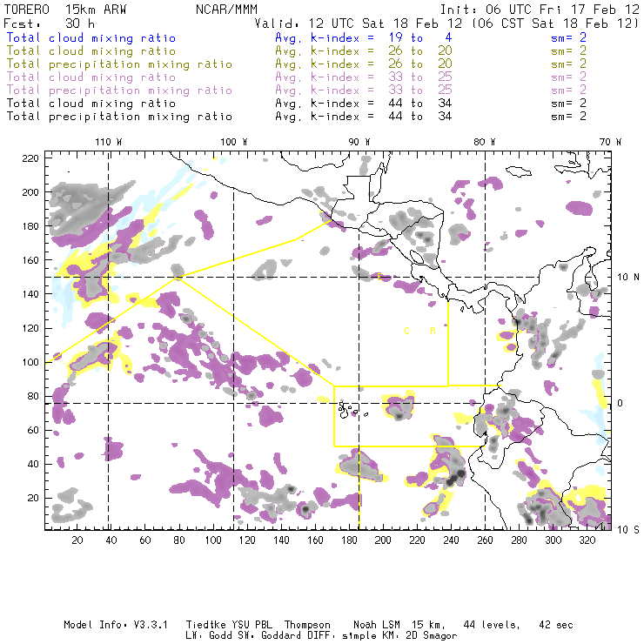Click the "0" equator latitude label
The image size is (644, 644).
coord(621,403)
